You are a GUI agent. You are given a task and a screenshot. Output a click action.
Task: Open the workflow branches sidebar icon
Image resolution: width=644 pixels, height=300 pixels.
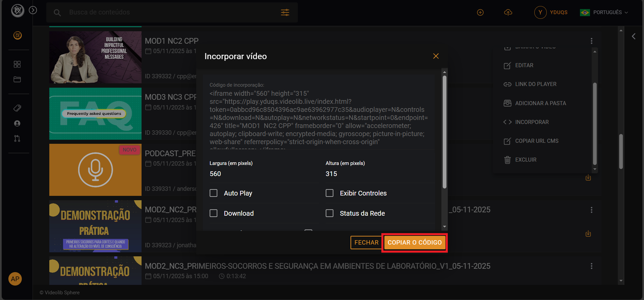point(17,138)
